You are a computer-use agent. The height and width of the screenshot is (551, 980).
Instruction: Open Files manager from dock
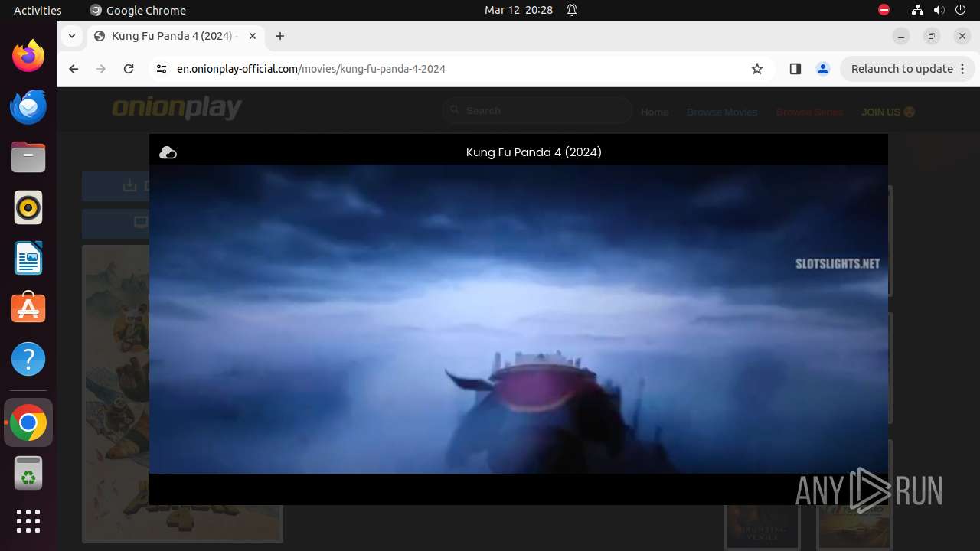(28, 157)
